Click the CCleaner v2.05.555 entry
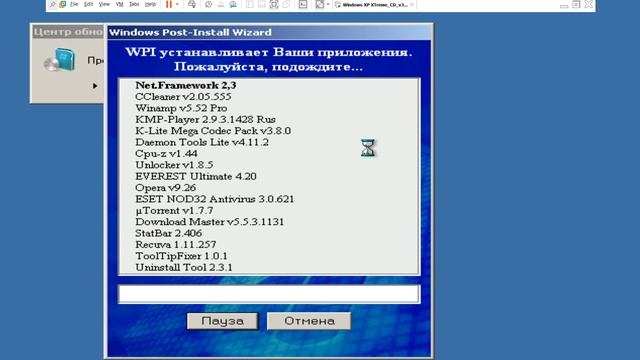Viewport: 640px width, 360px height. click(183, 97)
